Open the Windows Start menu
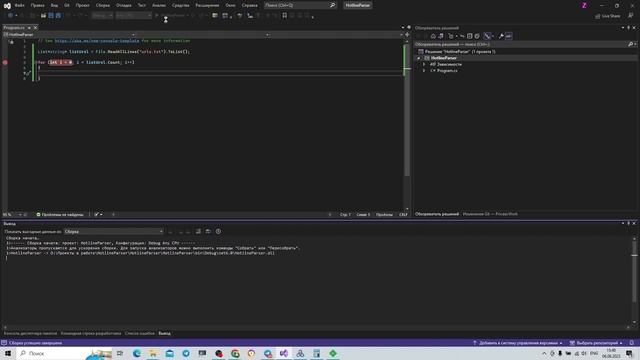Viewport: 640px width, 360px height. [8, 353]
